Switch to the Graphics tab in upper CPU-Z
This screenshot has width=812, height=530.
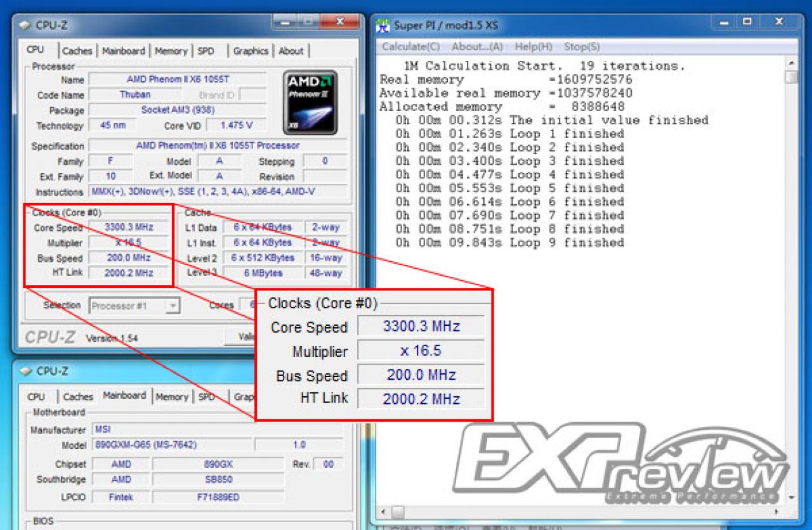coord(251,51)
